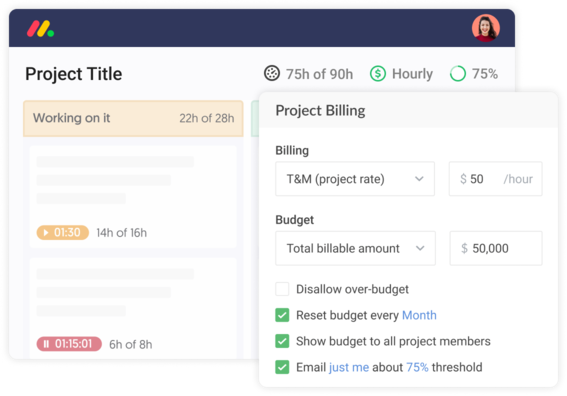Open the user profile avatar
The height and width of the screenshot is (396, 567).
click(486, 28)
